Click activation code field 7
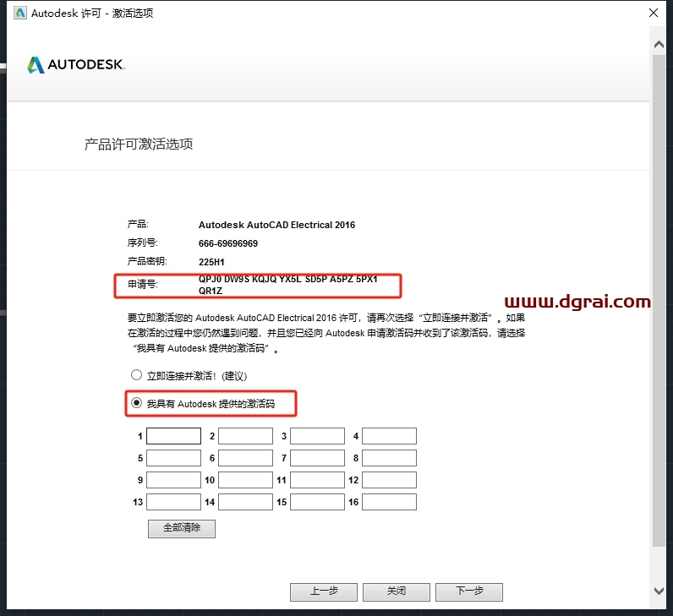 point(318,458)
